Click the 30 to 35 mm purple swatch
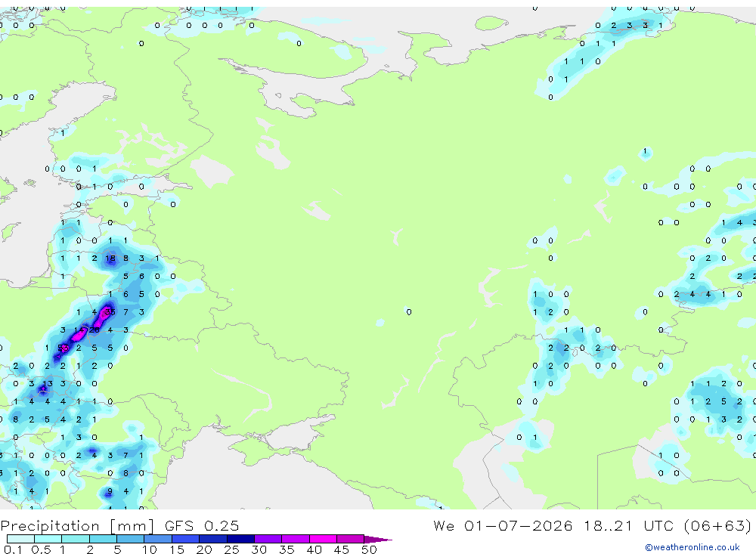The height and width of the screenshot is (554, 756). (268, 539)
